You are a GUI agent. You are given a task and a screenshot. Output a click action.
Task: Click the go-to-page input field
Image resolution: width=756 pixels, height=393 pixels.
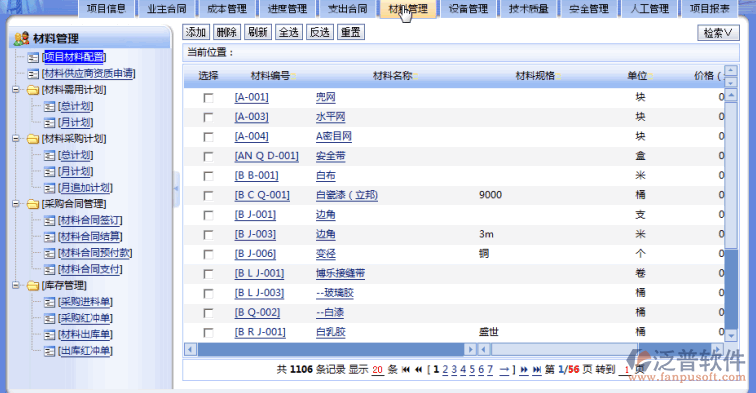click(x=627, y=370)
